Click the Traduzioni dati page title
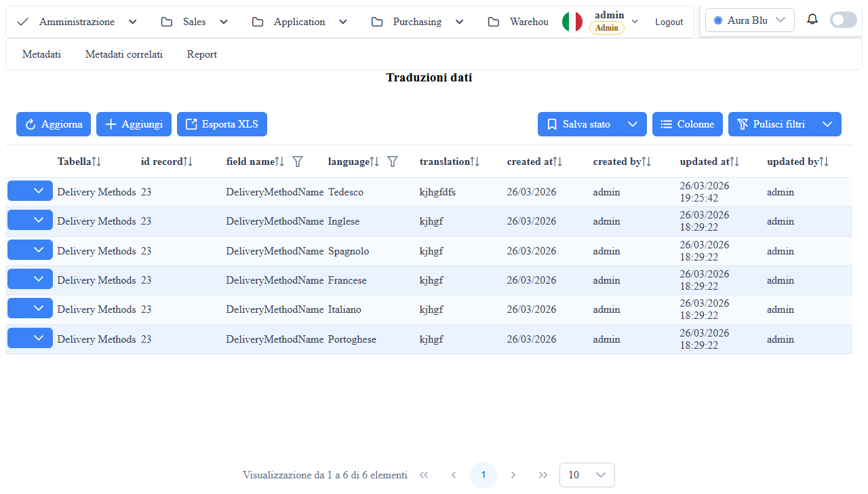The width and height of the screenshot is (868, 494). [x=429, y=77]
